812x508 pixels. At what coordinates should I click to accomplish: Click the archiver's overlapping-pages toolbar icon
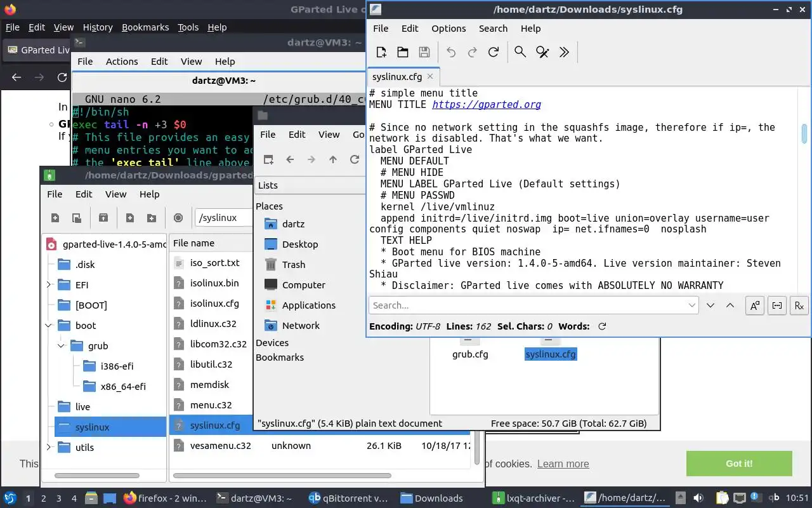(x=76, y=218)
